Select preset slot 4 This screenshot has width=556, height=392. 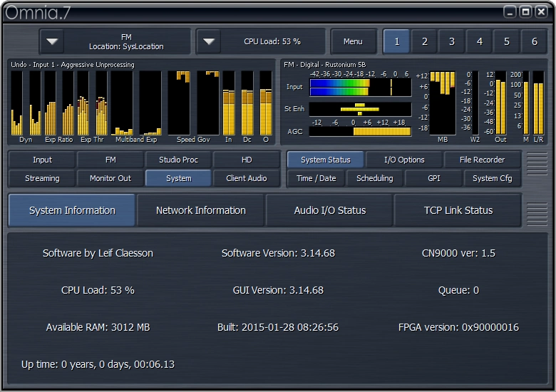tap(480, 41)
